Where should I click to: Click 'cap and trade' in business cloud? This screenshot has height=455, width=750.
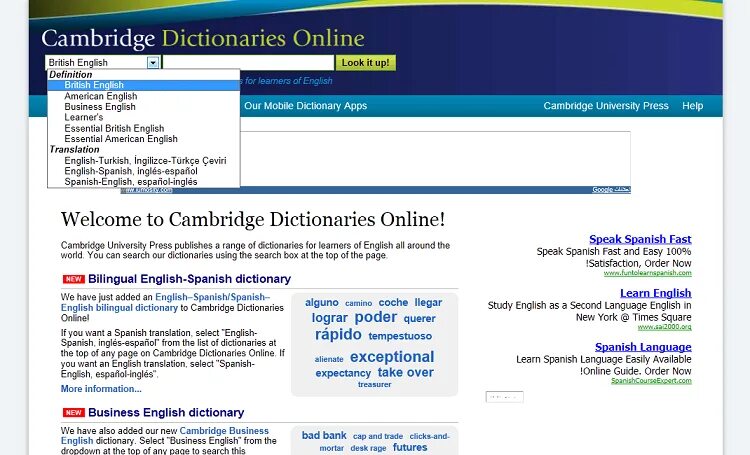[378, 436]
